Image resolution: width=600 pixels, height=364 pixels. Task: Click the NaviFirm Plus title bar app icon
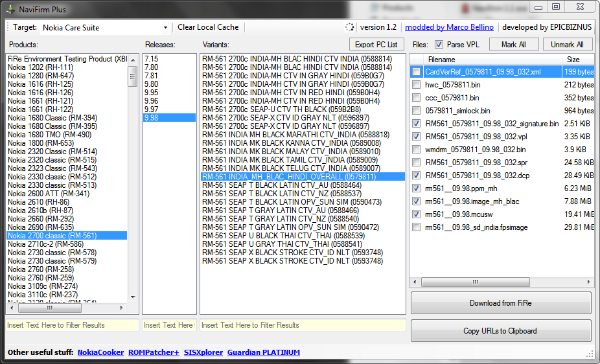[11, 10]
